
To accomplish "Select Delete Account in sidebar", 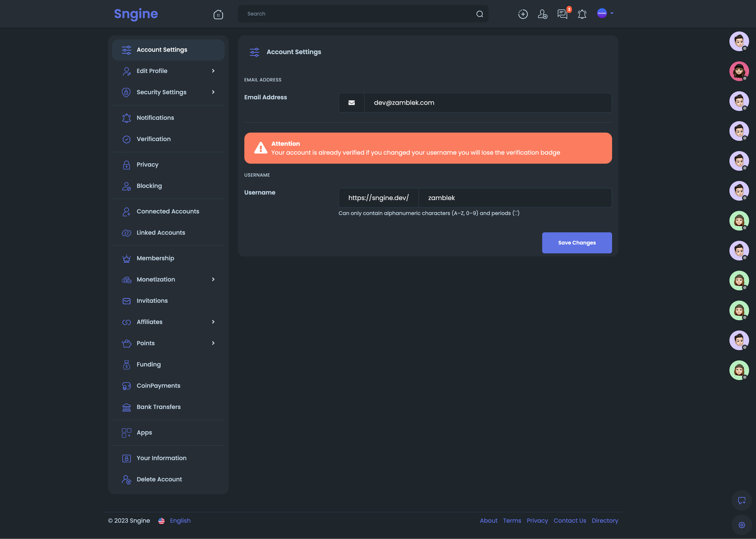I will [159, 479].
